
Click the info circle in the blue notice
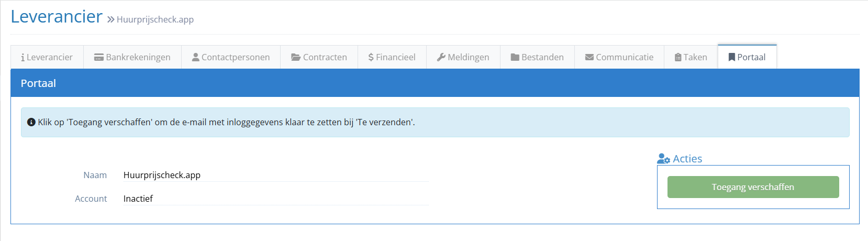pyautogui.click(x=31, y=122)
